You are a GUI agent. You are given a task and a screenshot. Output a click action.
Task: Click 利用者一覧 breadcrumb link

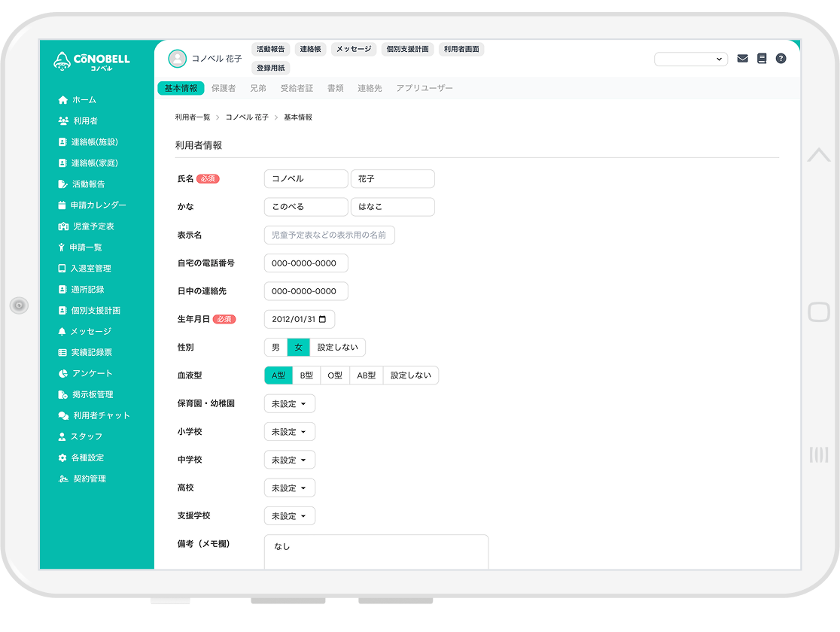(193, 118)
